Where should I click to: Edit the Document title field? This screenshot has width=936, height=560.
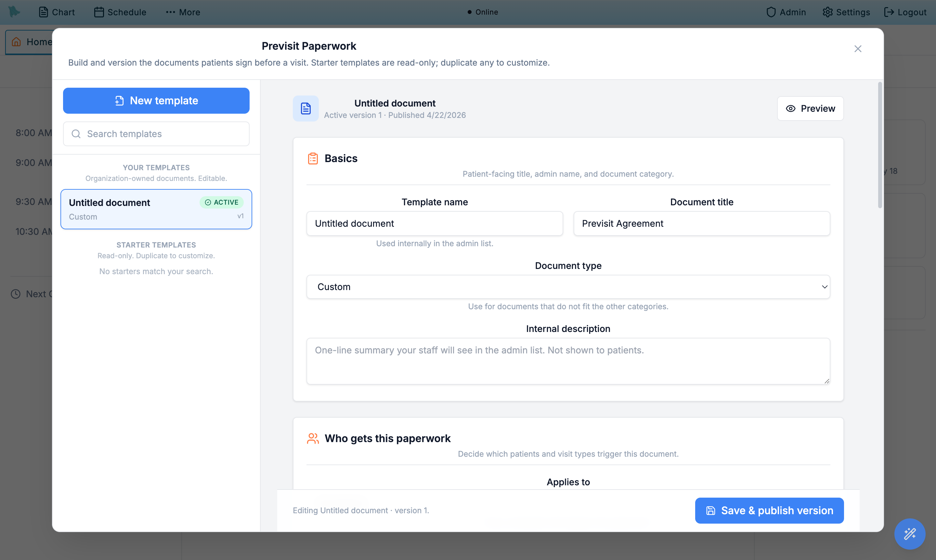point(702,223)
